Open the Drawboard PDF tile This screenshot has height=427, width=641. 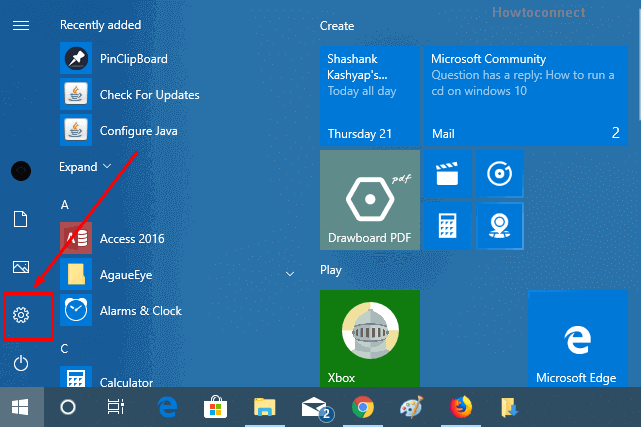[x=370, y=200]
